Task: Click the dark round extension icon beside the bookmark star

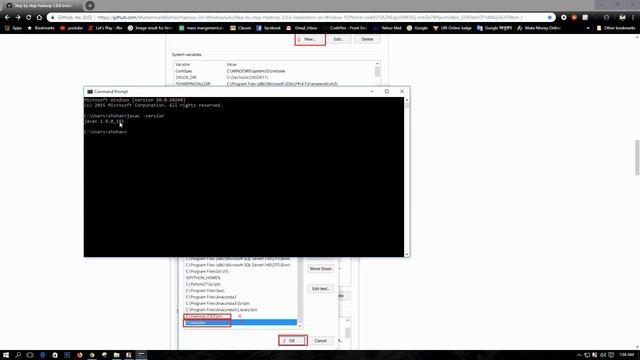Action: (x=564, y=18)
